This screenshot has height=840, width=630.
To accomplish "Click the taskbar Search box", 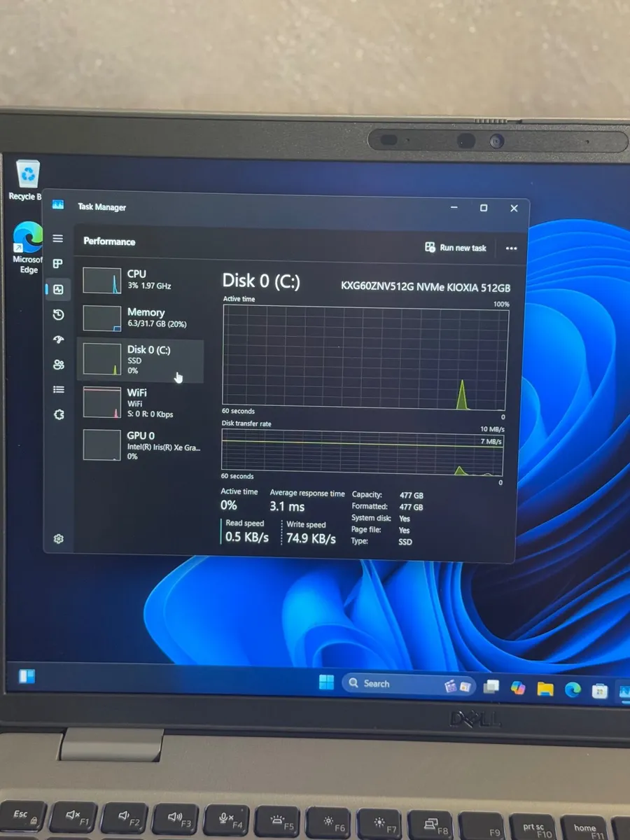I will [x=409, y=685].
